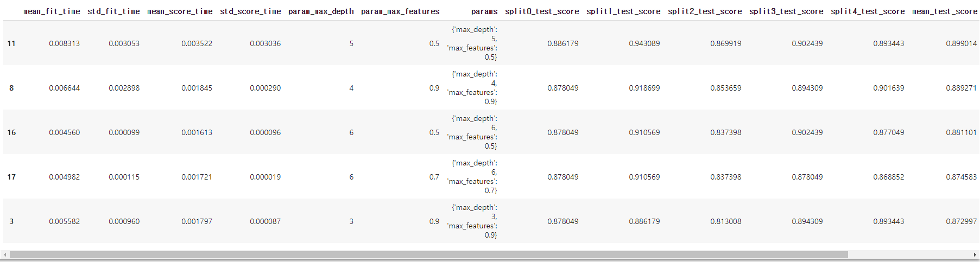Click std_fit_time value 0.002898

(x=124, y=88)
